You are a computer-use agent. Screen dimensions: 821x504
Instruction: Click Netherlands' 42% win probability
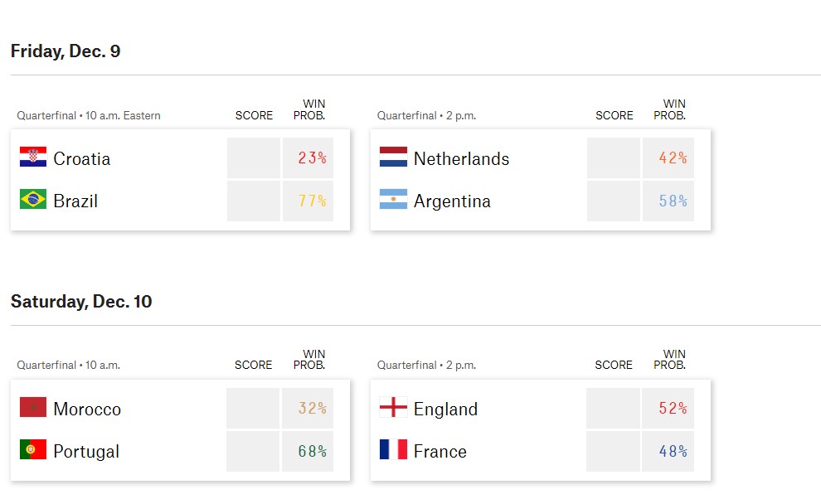[673, 158]
